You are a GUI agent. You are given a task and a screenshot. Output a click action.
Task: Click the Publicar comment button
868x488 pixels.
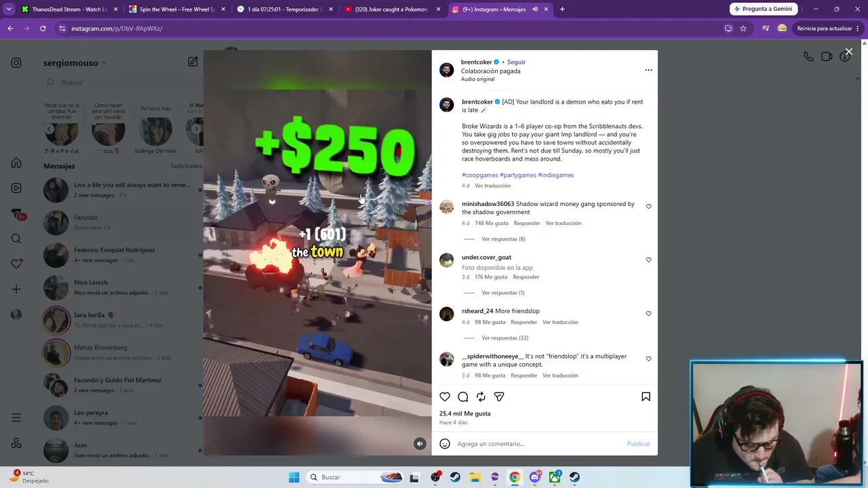point(638,444)
